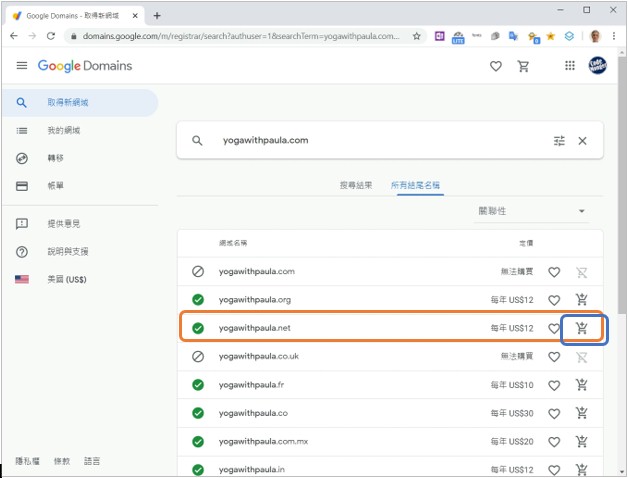The height and width of the screenshot is (478, 628).
Task: Add yogawithpaula.in to cart
Action: (x=582, y=469)
